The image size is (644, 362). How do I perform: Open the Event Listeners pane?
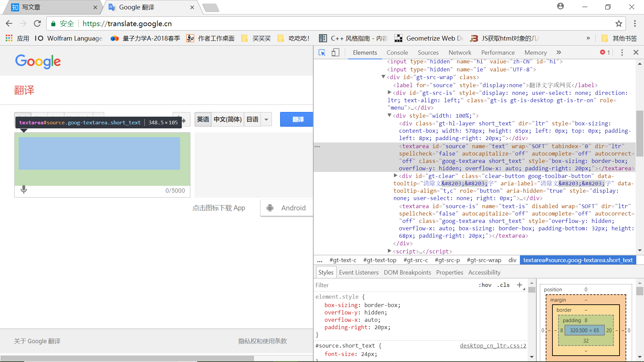pyautogui.click(x=359, y=273)
